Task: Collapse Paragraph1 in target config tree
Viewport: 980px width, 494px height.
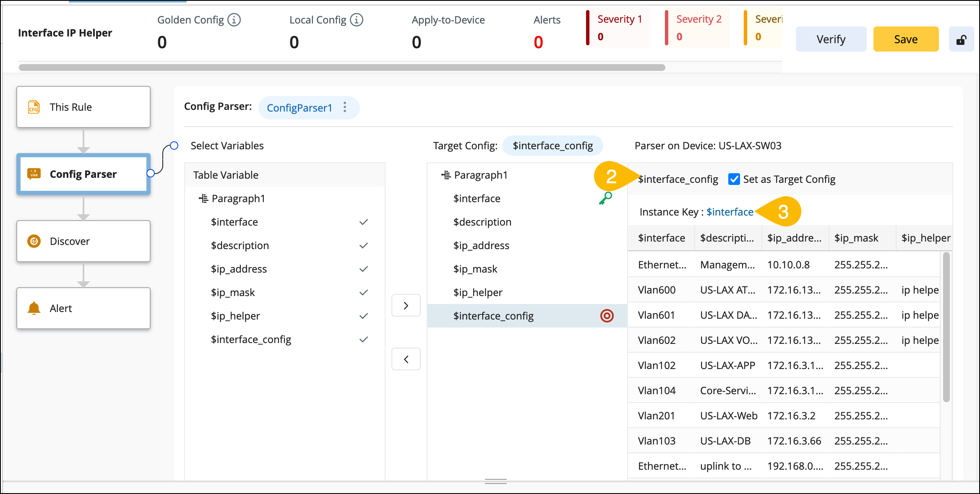Action: tap(446, 175)
